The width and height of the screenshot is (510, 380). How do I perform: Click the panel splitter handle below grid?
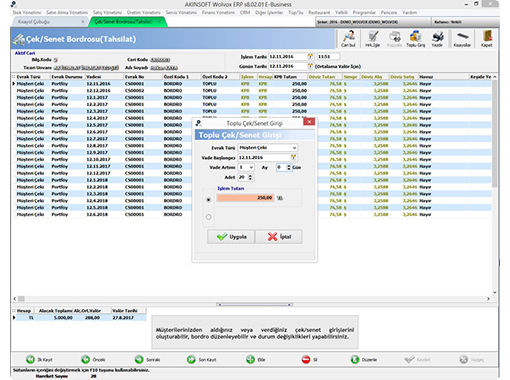click(255, 304)
